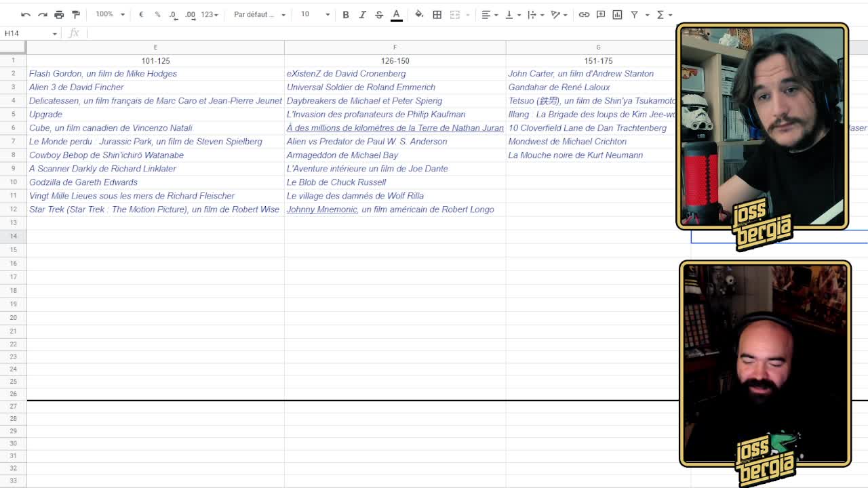Select the 'Universal Soldier' cell
The width and height of the screenshot is (868, 488).
[x=395, y=87]
